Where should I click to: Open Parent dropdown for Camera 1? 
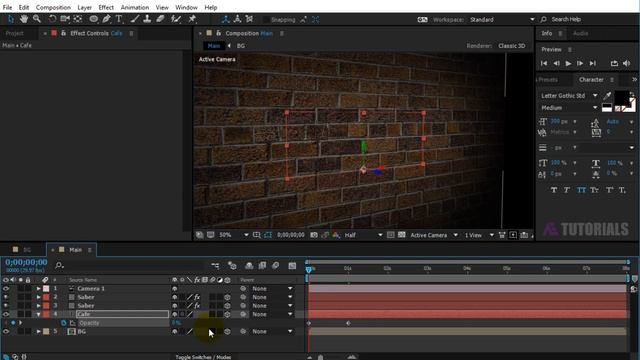click(272, 289)
